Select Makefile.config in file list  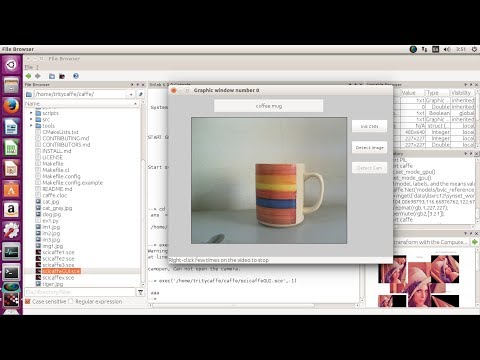point(61,176)
